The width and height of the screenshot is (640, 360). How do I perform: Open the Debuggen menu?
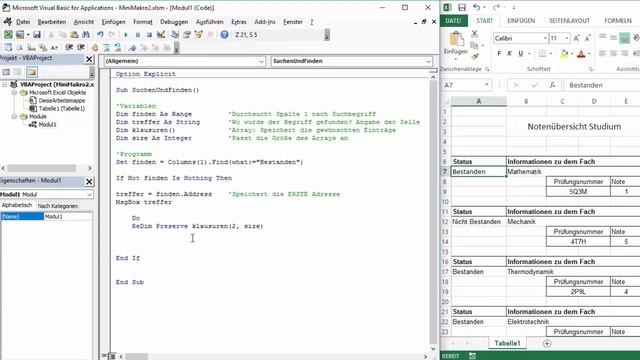(174, 22)
